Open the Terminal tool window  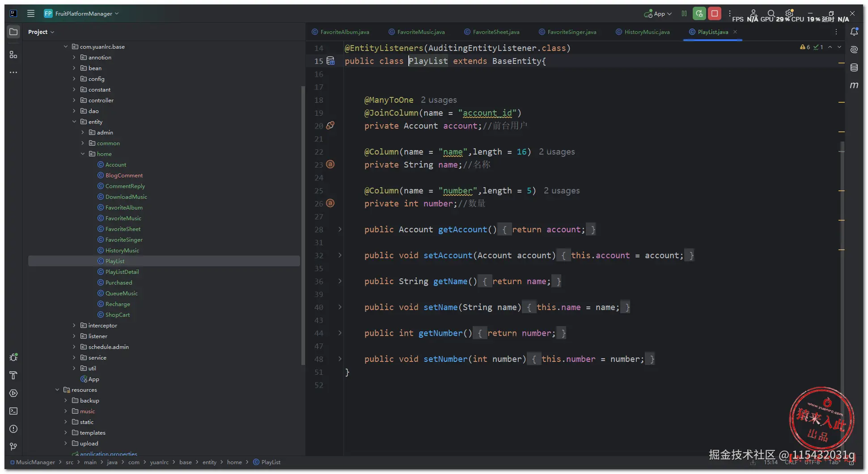pyautogui.click(x=13, y=411)
